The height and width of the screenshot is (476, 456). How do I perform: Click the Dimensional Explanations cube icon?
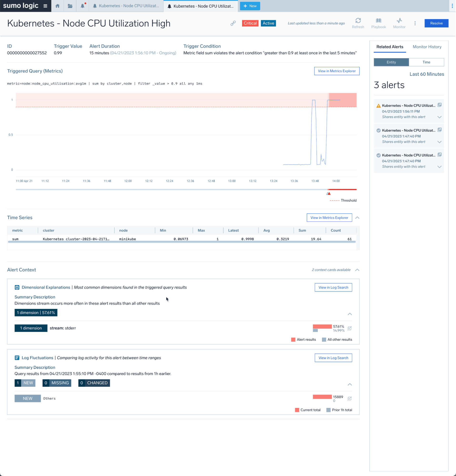pyautogui.click(x=17, y=288)
